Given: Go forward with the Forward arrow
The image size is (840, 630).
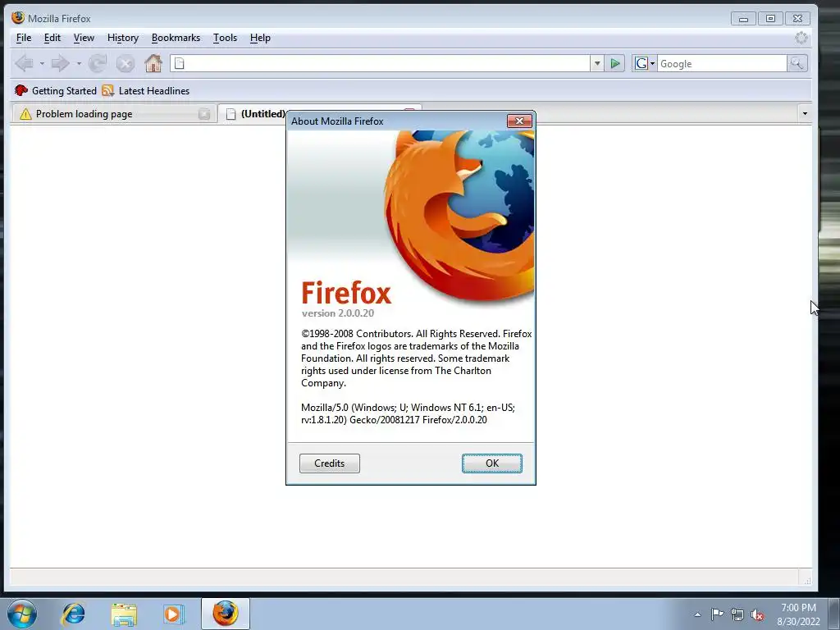Looking at the screenshot, I should pos(60,64).
